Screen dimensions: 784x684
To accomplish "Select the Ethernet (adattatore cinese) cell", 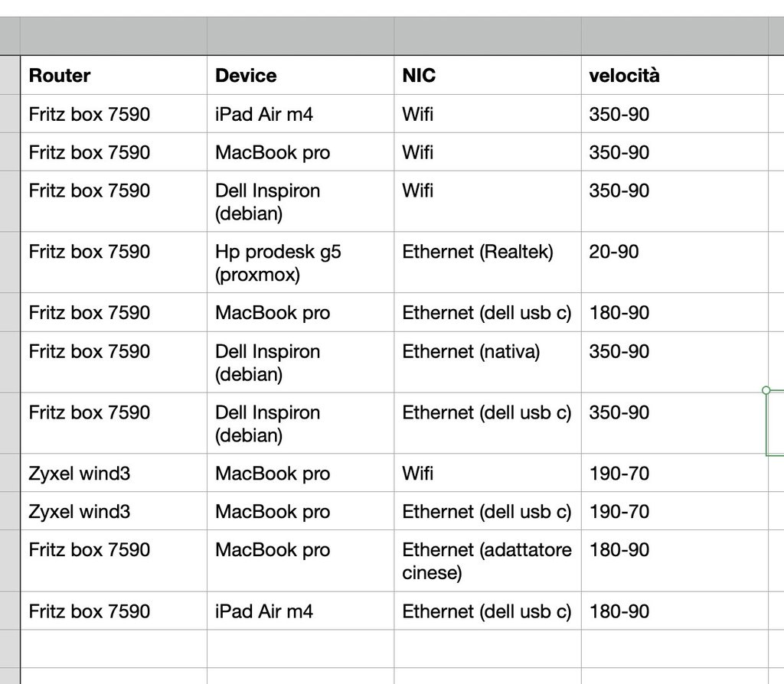I will 487,560.
